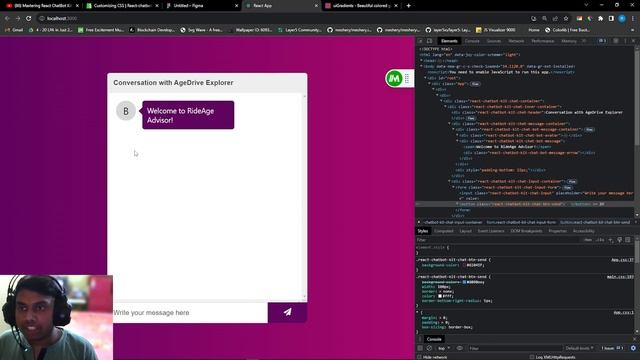This screenshot has height=360, width=640.
Task: Click the live expression eye icon in console
Action: coord(460,348)
